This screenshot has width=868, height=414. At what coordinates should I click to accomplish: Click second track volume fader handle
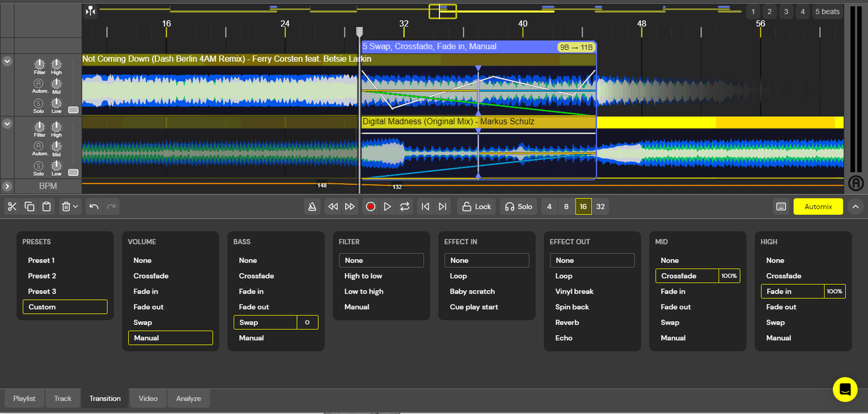73,172
